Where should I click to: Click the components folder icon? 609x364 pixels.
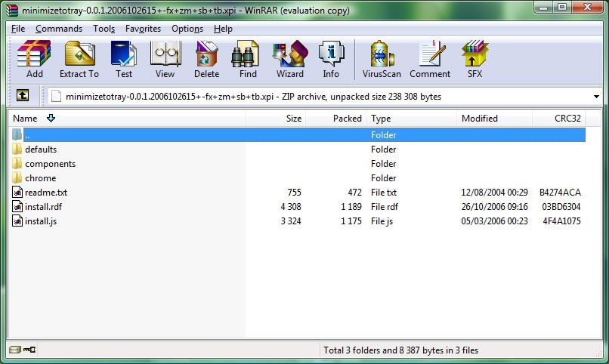(x=17, y=163)
